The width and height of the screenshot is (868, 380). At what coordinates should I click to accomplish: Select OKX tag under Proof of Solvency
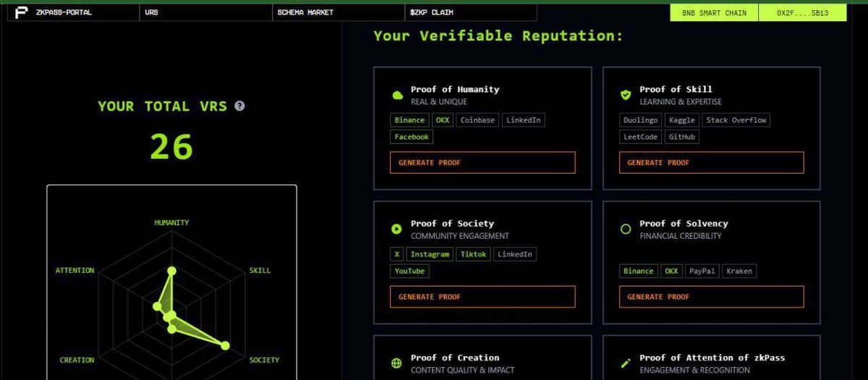pos(671,271)
